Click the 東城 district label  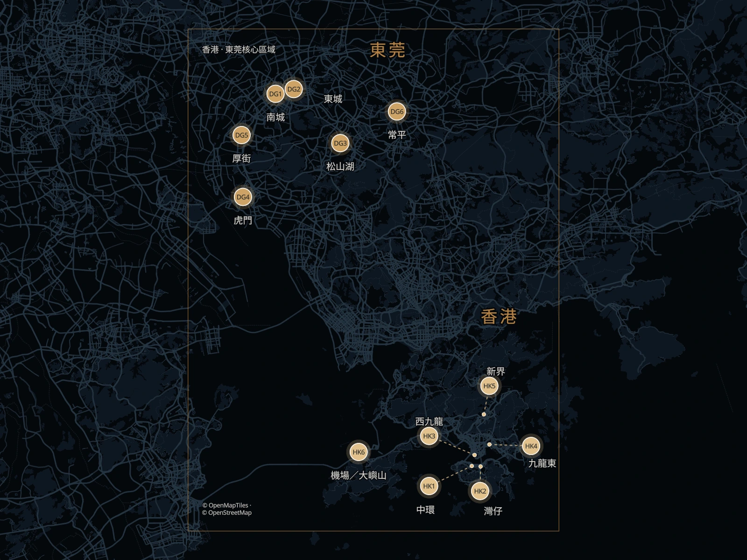coord(333,99)
